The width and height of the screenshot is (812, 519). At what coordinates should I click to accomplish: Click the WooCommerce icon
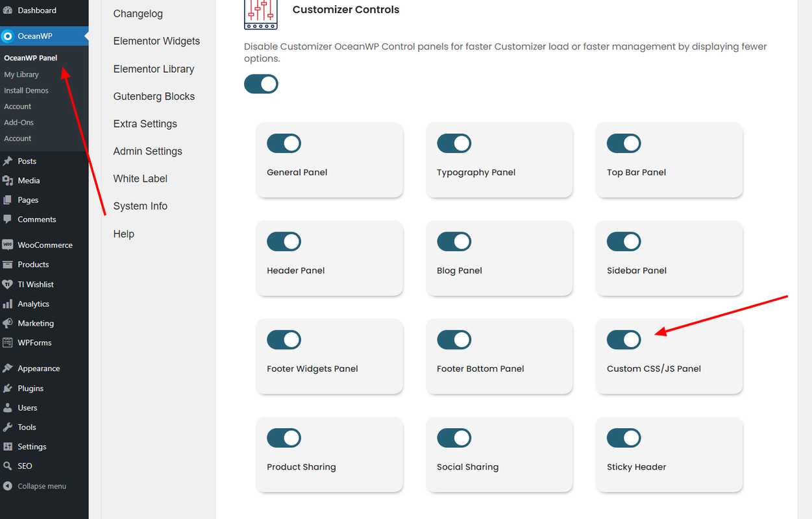pos(8,245)
